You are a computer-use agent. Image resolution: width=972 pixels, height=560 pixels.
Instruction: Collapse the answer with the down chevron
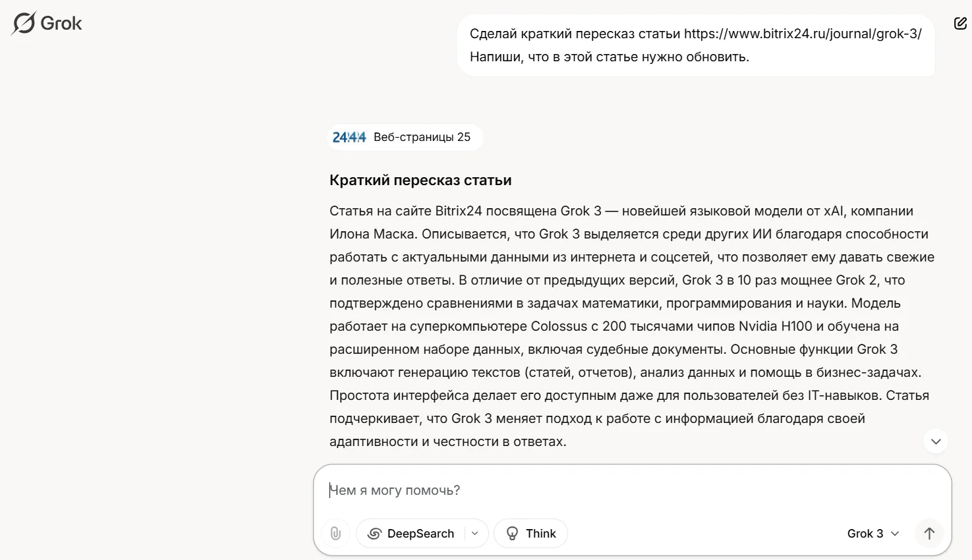pyautogui.click(x=935, y=440)
